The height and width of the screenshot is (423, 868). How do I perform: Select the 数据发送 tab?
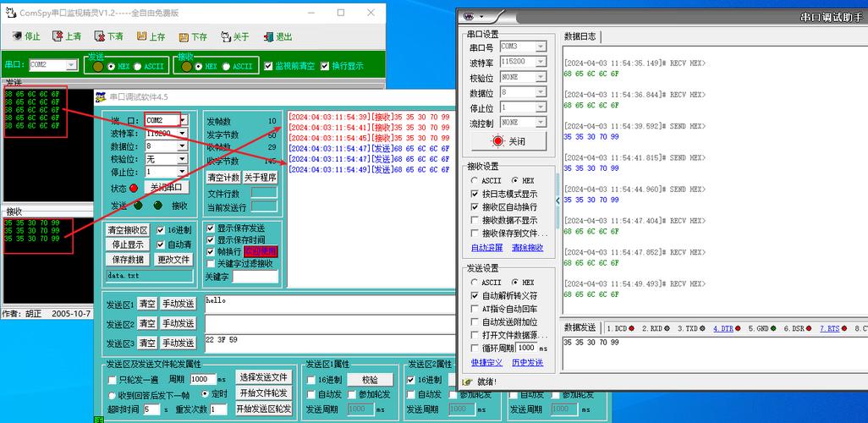click(580, 327)
